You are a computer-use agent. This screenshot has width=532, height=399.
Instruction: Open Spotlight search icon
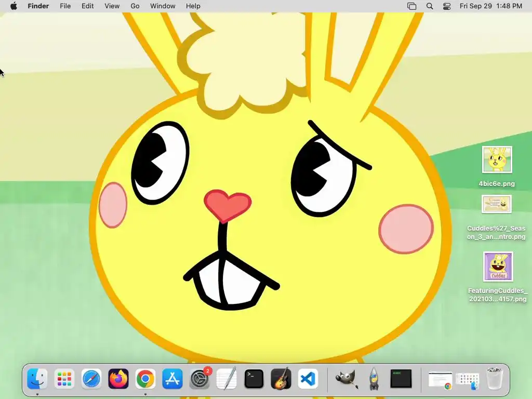coord(430,6)
